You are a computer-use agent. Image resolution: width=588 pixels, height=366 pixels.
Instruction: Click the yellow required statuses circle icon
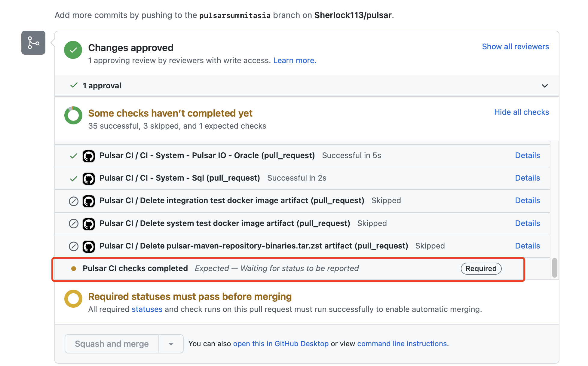[x=73, y=299]
